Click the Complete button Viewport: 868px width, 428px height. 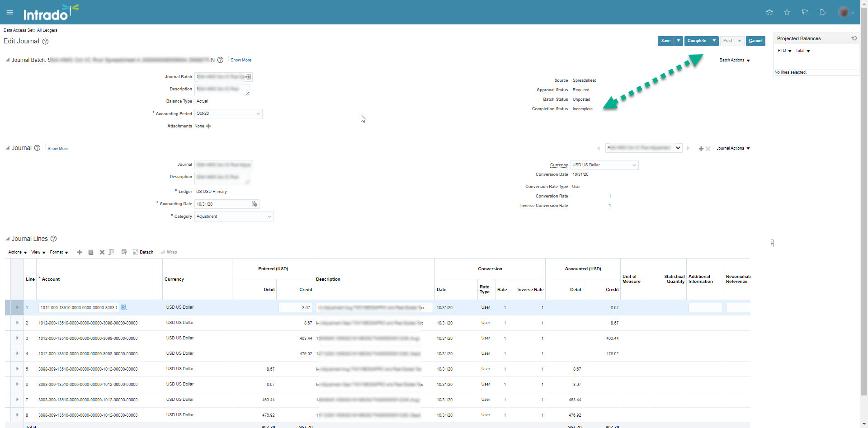697,41
